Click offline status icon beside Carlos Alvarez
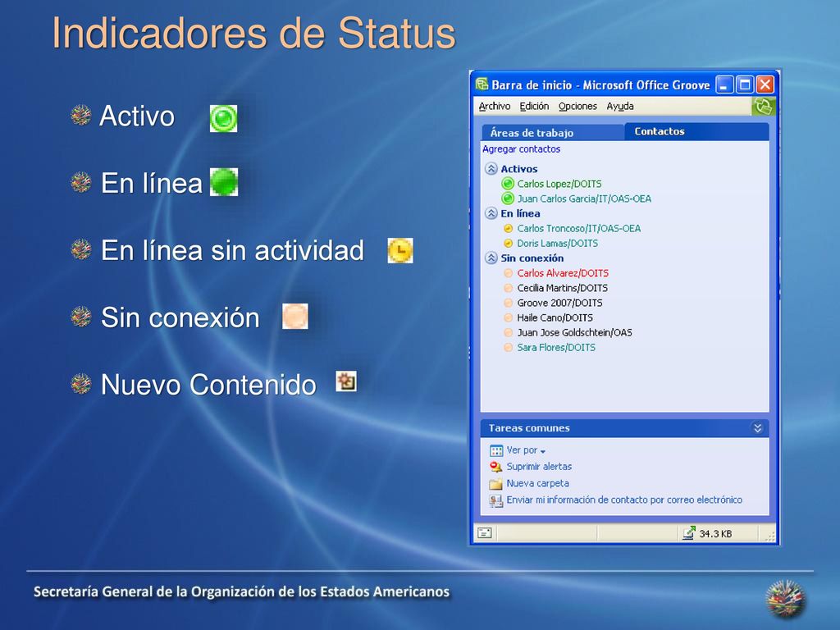Viewport: 840px width, 630px height. [509, 273]
